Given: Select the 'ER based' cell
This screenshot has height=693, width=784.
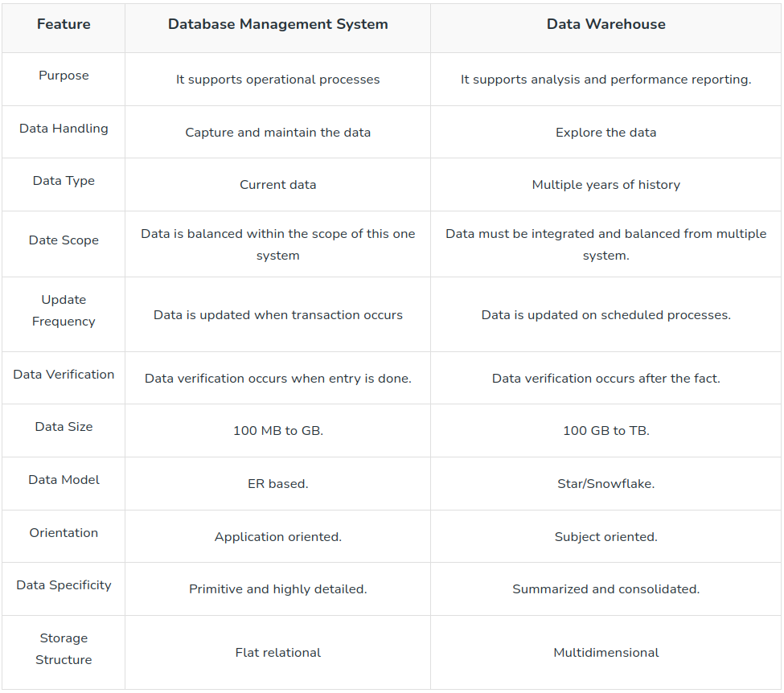Looking at the screenshot, I should click(x=277, y=484).
